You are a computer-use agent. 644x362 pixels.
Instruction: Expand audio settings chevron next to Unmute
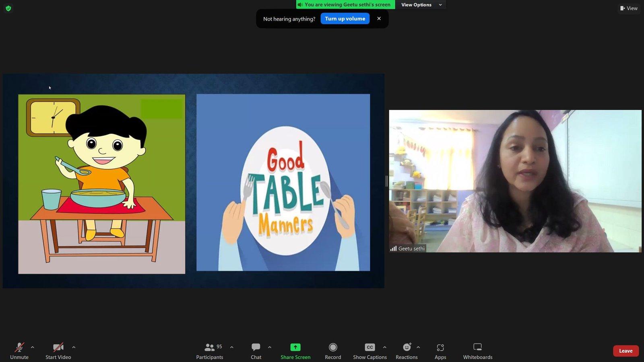point(33,347)
